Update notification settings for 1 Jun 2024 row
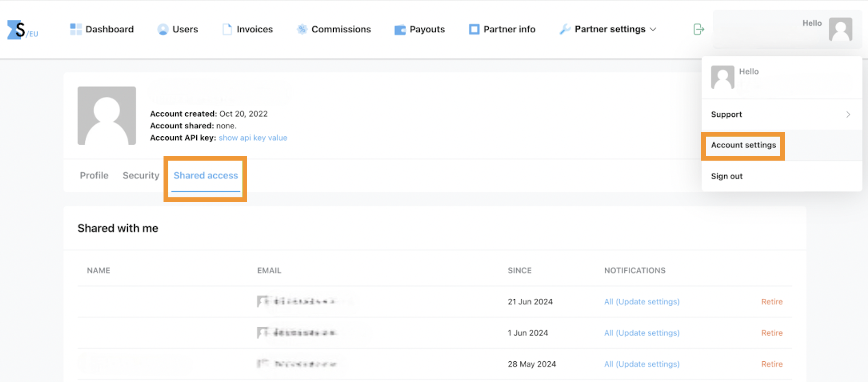 642,333
